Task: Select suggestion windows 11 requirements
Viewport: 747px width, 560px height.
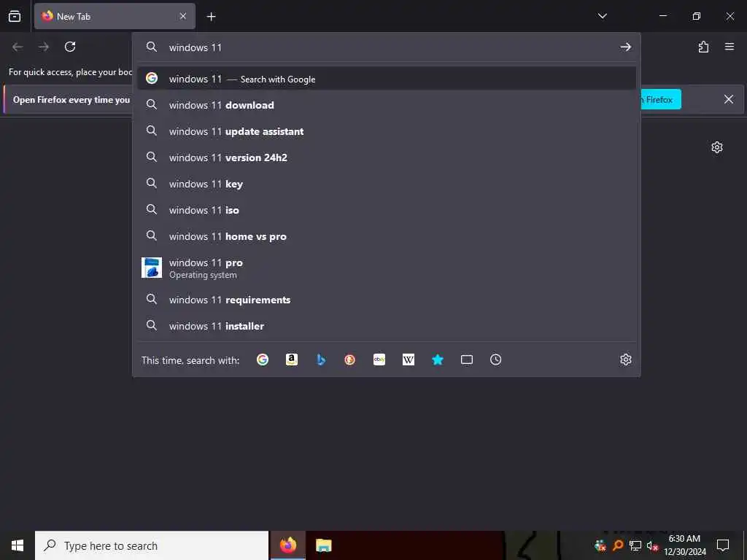Action: [387, 300]
